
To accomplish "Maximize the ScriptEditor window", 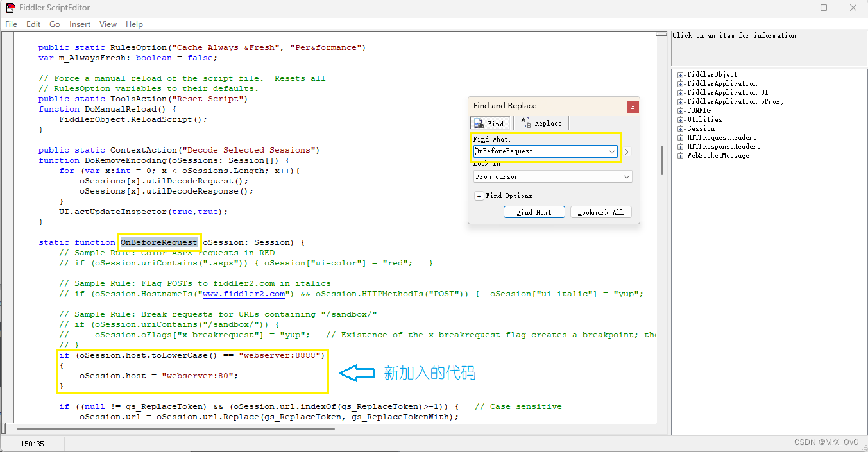I will (824, 8).
